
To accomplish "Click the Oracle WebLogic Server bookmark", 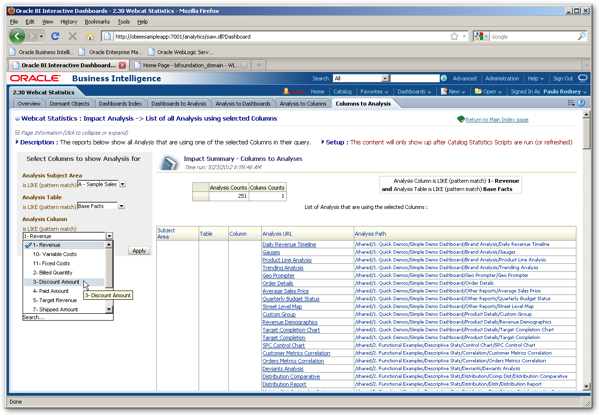I will pos(181,52).
